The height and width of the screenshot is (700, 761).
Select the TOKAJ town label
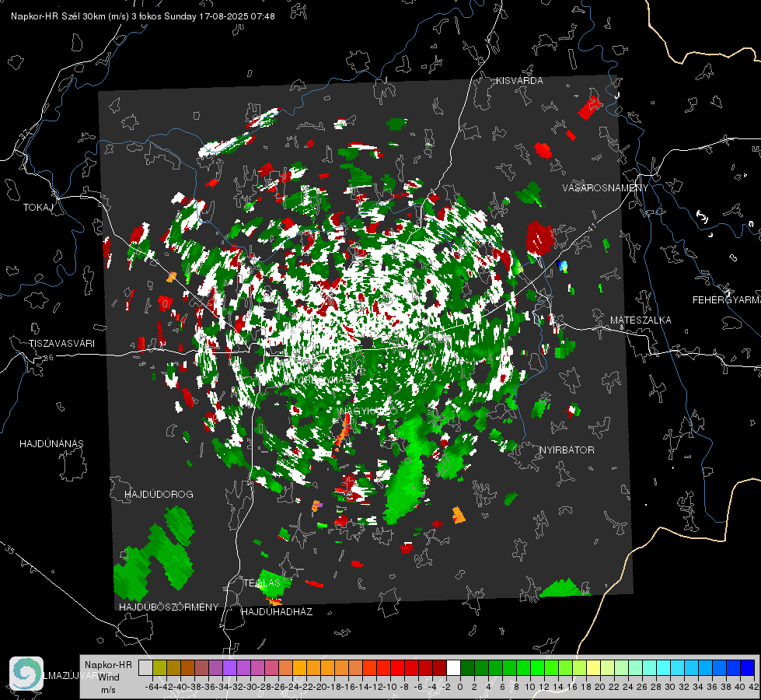pyautogui.click(x=38, y=208)
